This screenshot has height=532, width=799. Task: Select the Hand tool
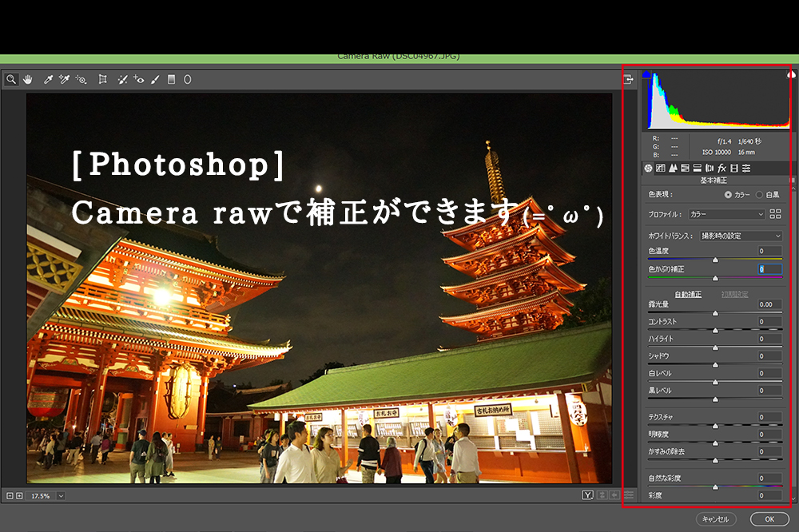(x=27, y=80)
